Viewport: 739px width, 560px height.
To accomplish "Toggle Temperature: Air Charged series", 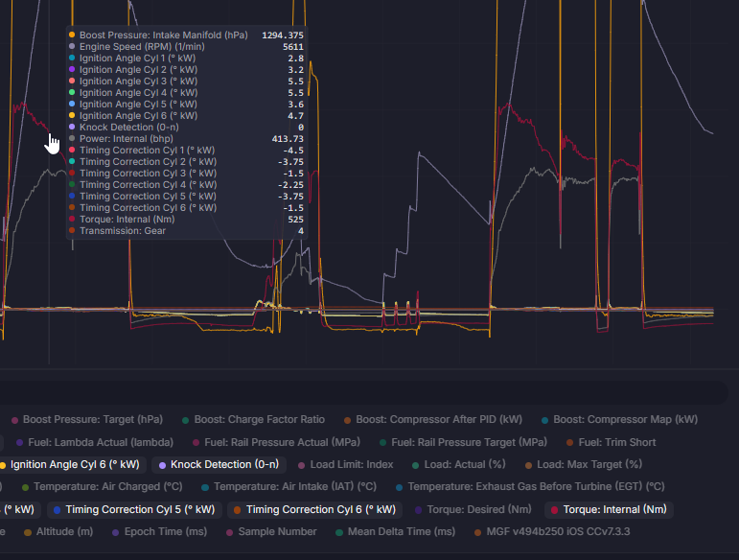I will point(103,486).
